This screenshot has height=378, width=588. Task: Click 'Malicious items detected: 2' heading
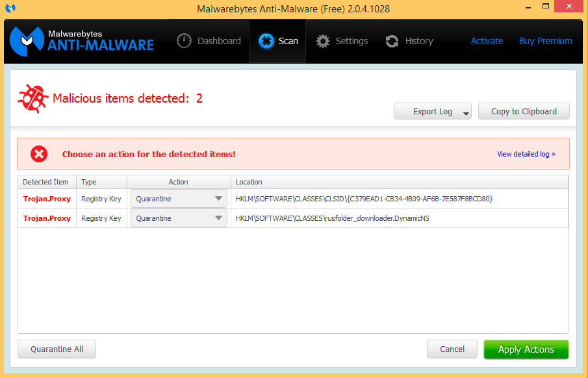click(127, 98)
